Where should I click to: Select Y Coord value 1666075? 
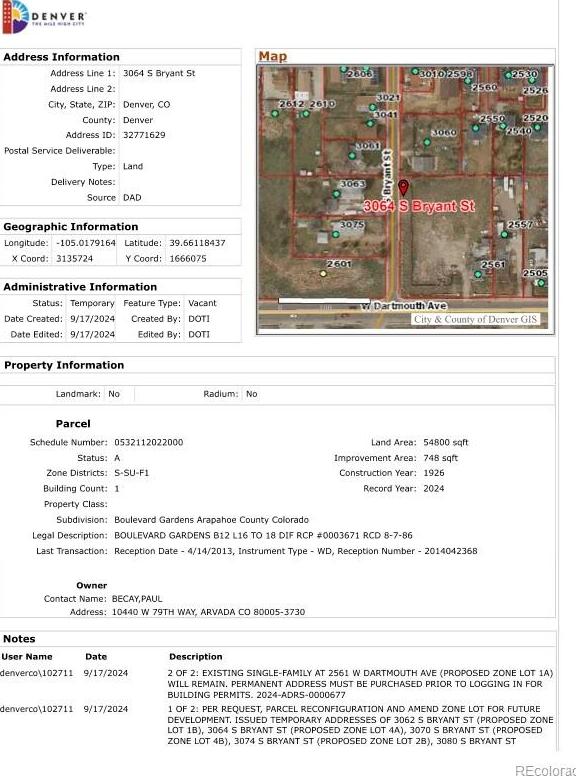click(188, 258)
